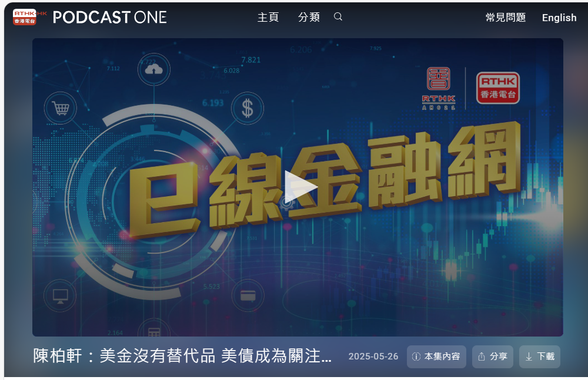Image resolution: width=588 pixels, height=380 pixels.
Task: Click the dollar sign circle icon
Action: (247, 108)
